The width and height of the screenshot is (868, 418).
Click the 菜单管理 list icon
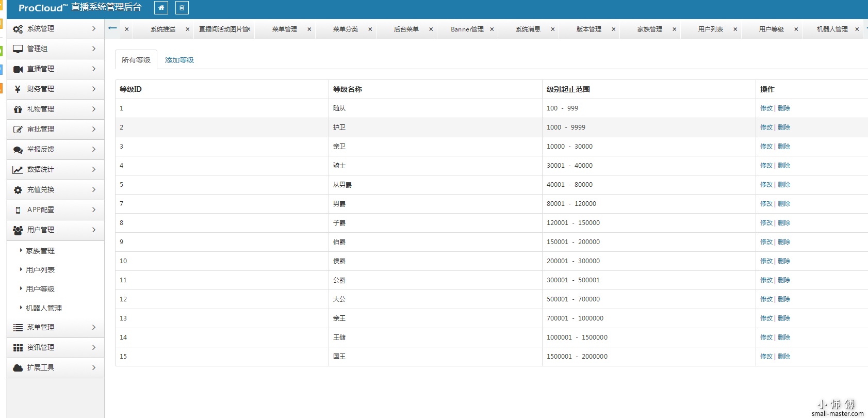[x=18, y=328]
